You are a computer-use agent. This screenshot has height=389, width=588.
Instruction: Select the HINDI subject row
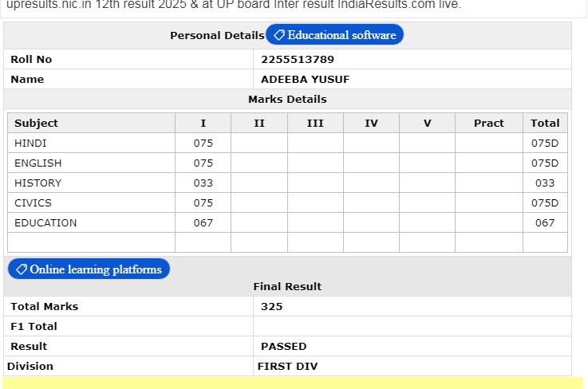pyautogui.click(x=288, y=143)
